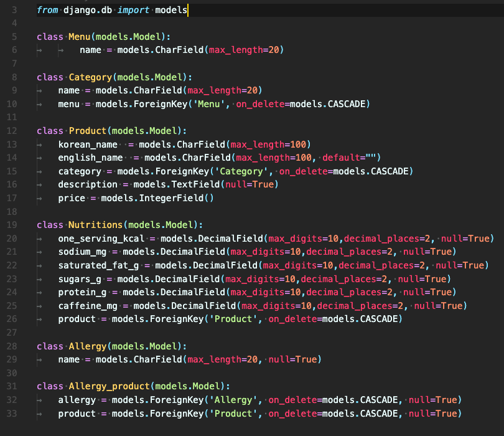Click the protein_g field name
Viewport: 504px width, 436px height.
tap(82, 292)
